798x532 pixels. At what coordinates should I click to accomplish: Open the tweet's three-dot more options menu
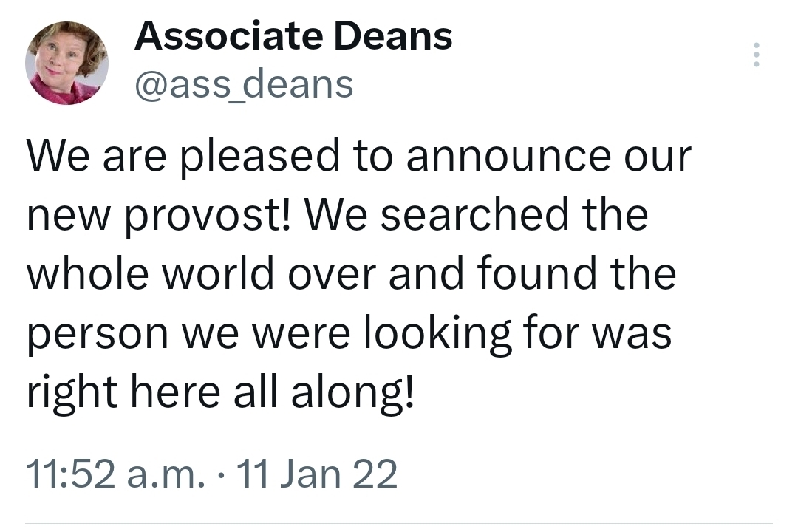(x=755, y=55)
